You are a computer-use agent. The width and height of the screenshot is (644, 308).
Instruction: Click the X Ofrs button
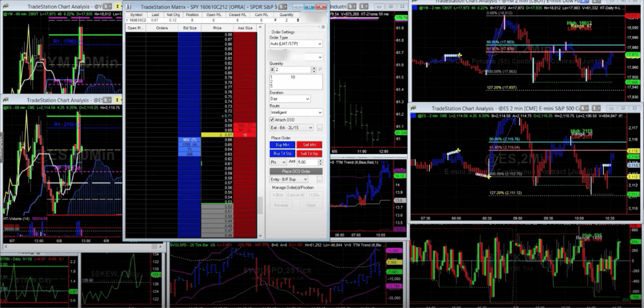[x=314, y=195]
